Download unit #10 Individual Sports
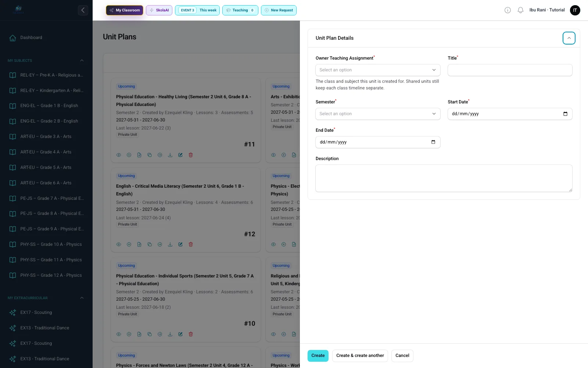This screenshot has width=588, height=368. pyautogui.click(x=170, y=334)
